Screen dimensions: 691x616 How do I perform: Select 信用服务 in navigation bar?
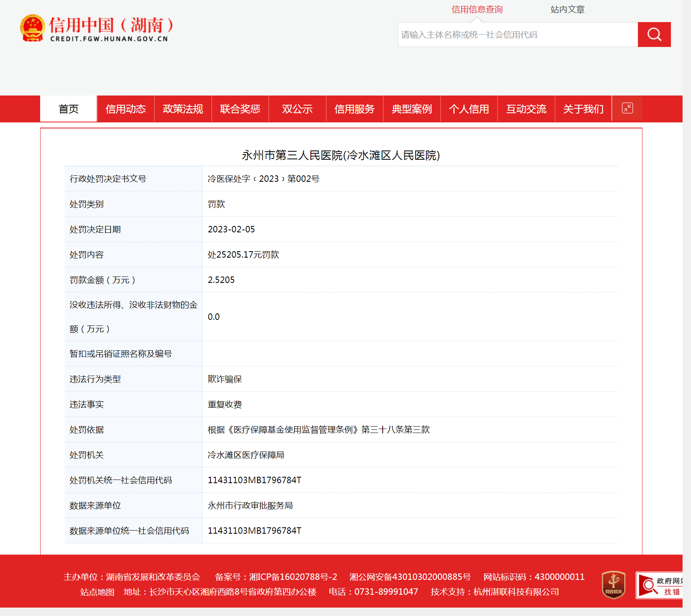[354, 109]
